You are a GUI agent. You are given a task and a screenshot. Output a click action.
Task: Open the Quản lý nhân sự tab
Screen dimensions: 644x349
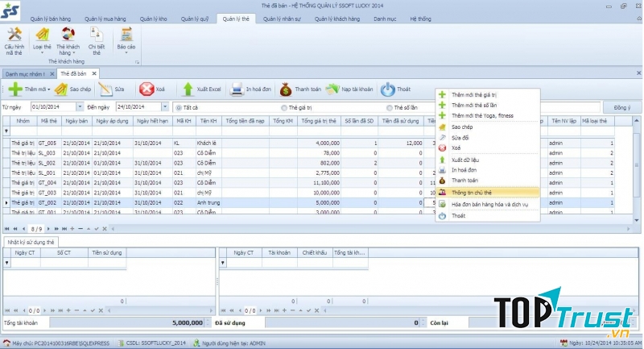[282, 19]
